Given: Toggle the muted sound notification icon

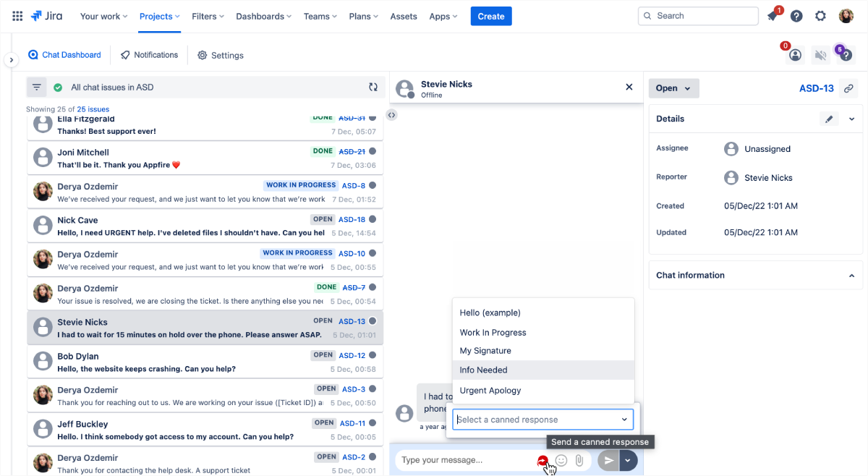Looking at the screenshot, I should coord(820,55).
